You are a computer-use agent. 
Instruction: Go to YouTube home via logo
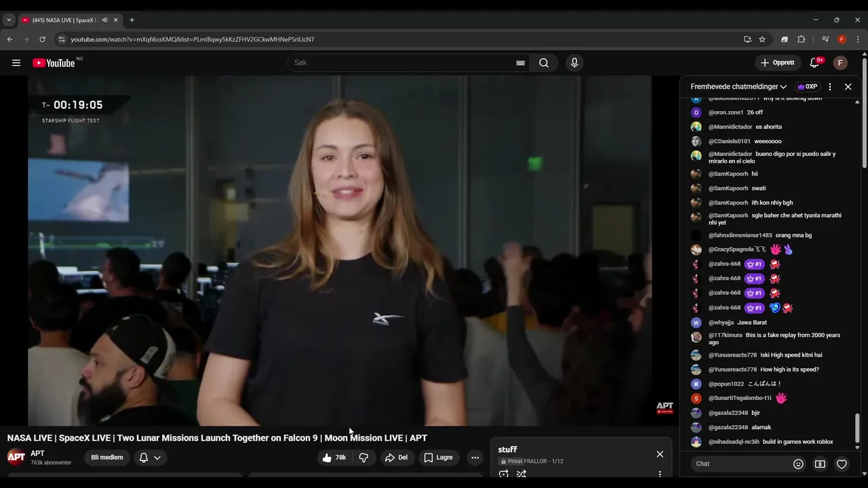(54, 63)
